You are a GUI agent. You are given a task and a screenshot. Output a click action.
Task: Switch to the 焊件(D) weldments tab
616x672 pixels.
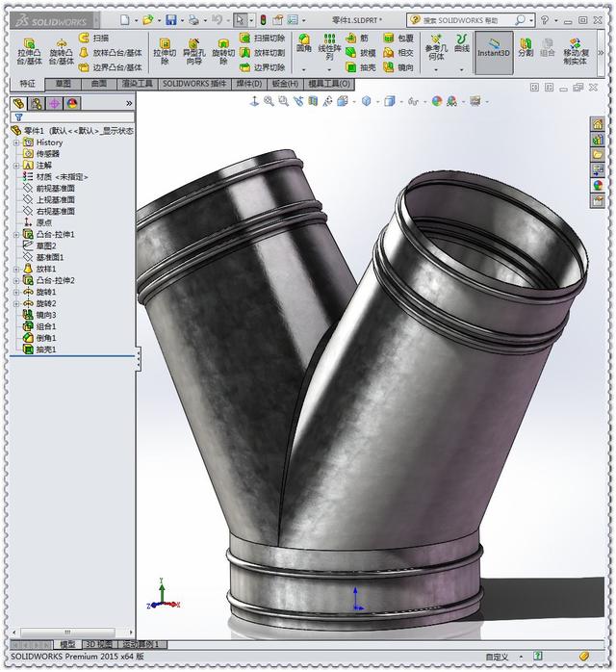pyautogui.click(x=249, y=84)
